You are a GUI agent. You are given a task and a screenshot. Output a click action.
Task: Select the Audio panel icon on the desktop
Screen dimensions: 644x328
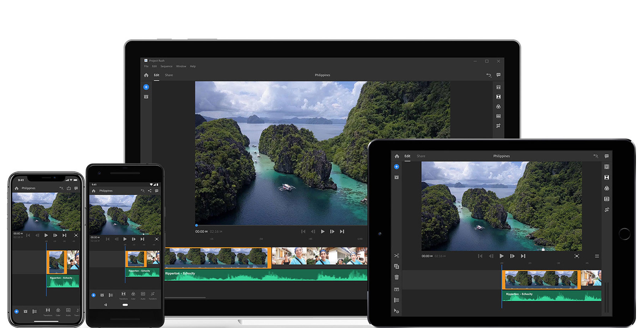(499, 116)
